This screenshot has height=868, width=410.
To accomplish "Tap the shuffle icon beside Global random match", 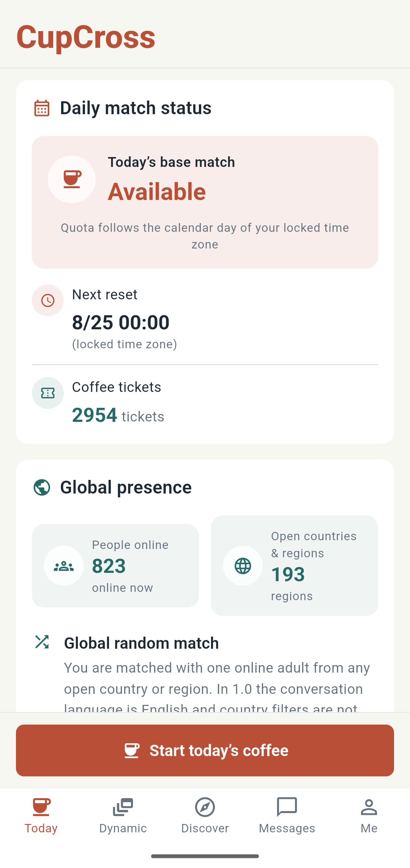I will [x=42, y=642].
